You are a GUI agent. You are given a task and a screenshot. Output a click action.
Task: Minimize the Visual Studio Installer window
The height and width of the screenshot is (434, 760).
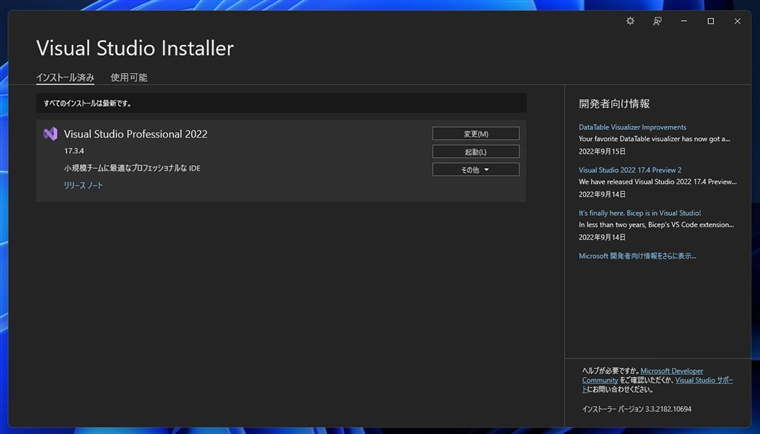[x=684, y=21]
